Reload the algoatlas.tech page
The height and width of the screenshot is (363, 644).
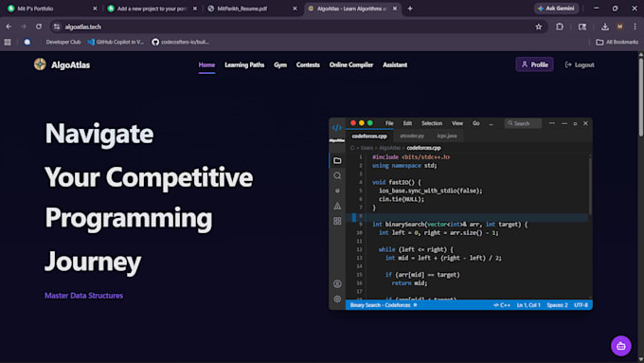[39, 27]
